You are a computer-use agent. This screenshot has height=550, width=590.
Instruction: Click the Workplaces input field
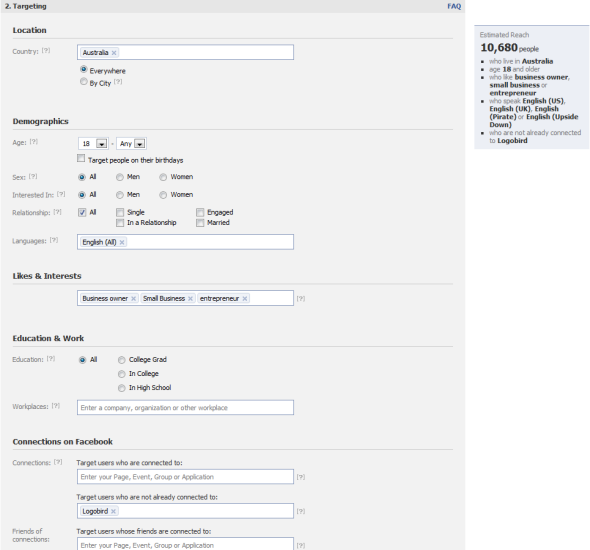tap(186, 408)
